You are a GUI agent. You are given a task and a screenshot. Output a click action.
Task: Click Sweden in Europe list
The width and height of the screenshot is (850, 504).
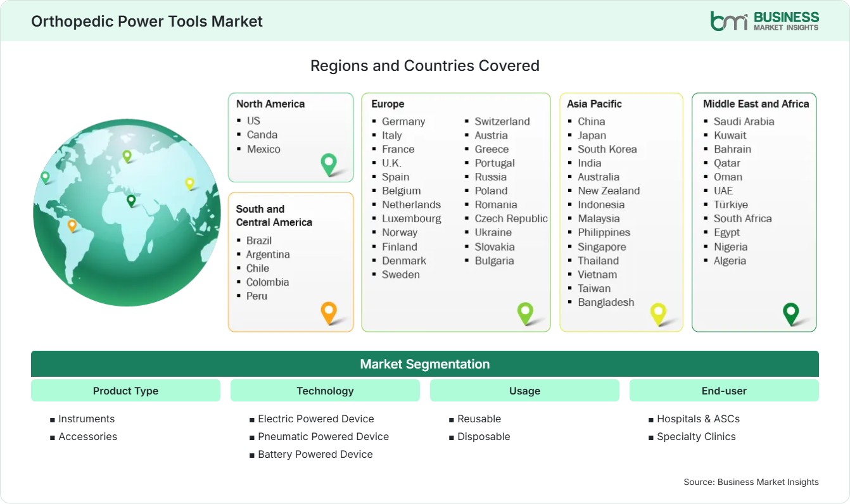[x=401, y=275]
